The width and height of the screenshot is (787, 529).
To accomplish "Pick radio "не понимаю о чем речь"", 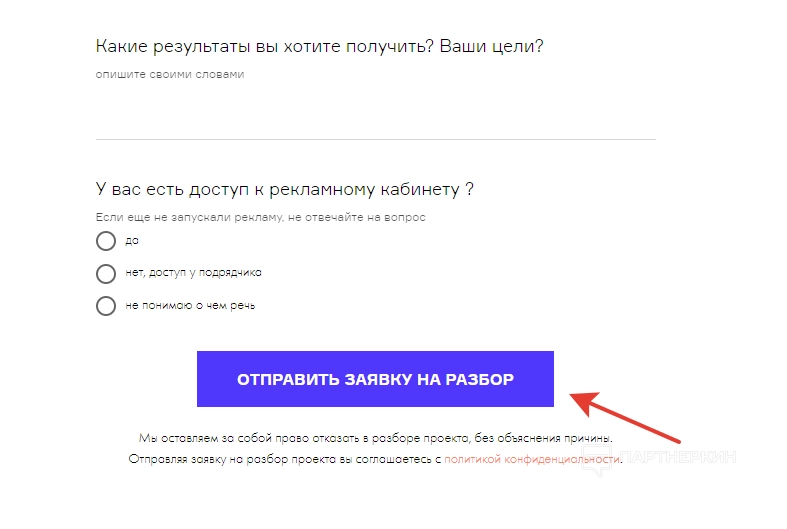I will click(106, 306).
